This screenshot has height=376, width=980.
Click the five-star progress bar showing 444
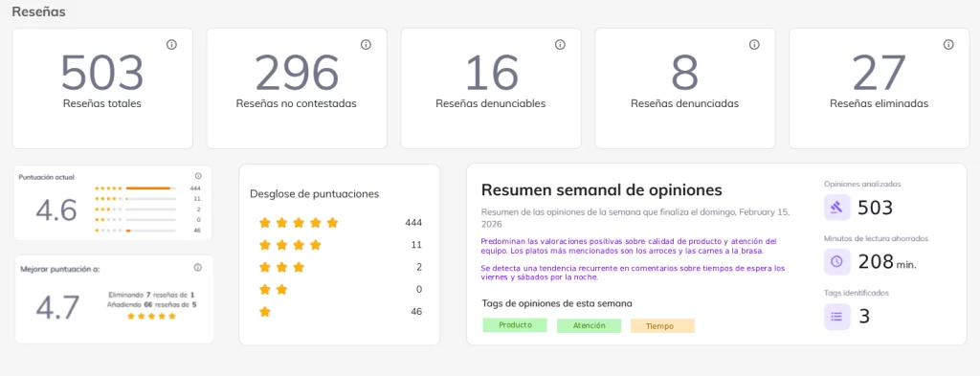150,188
